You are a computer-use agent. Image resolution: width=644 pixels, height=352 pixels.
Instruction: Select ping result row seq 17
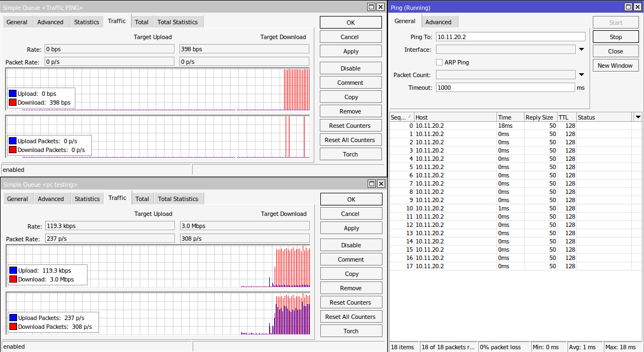tap(515, 266)
